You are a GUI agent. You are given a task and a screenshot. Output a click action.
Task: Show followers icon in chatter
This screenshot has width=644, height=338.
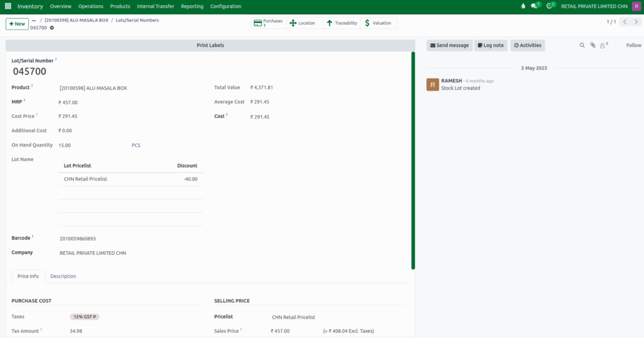[x=604, y=45]
